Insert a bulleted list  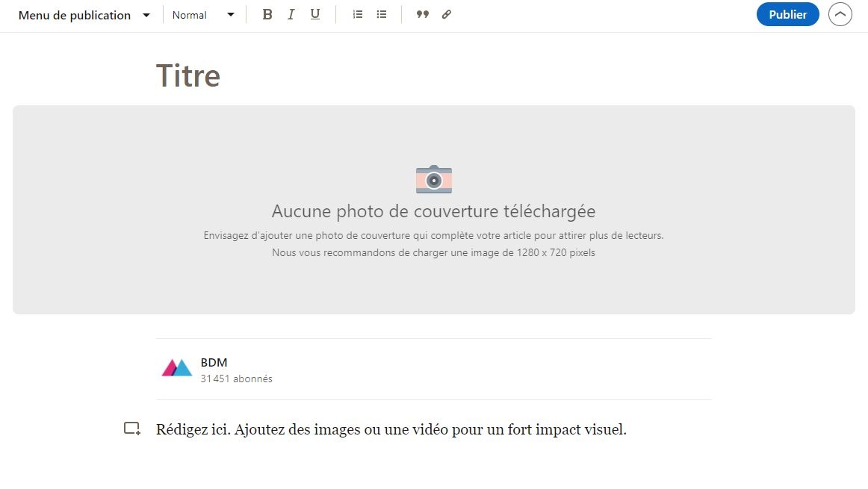coord(382,15)
